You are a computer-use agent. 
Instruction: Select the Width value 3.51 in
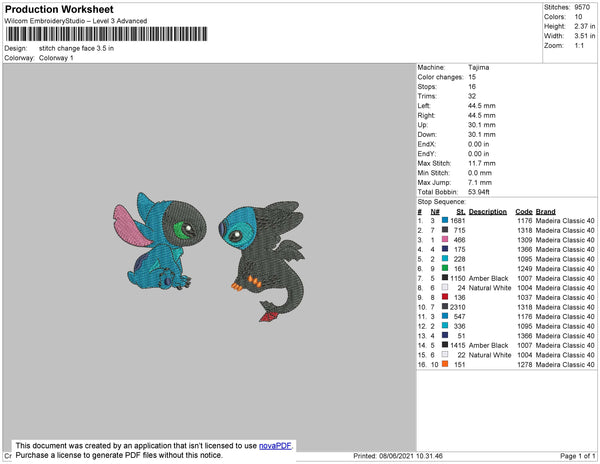click(x=584, y=36)
